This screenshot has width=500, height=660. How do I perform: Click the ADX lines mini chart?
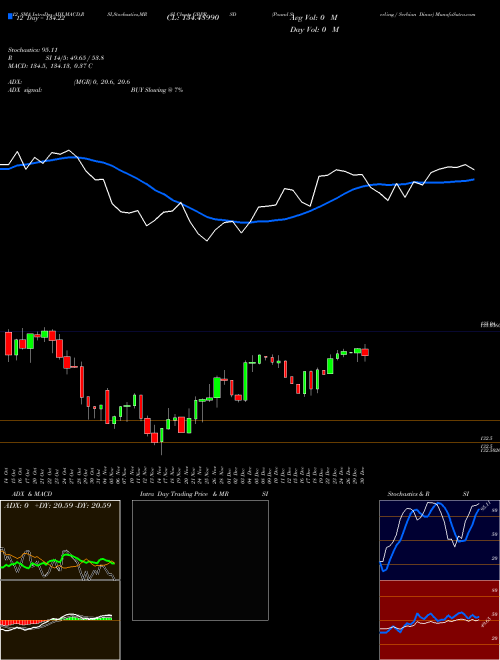[x=60, y=540]
